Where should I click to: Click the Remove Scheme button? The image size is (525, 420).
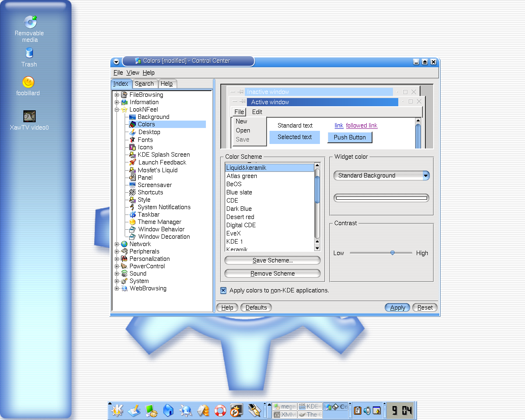click(x=272, y=274)
